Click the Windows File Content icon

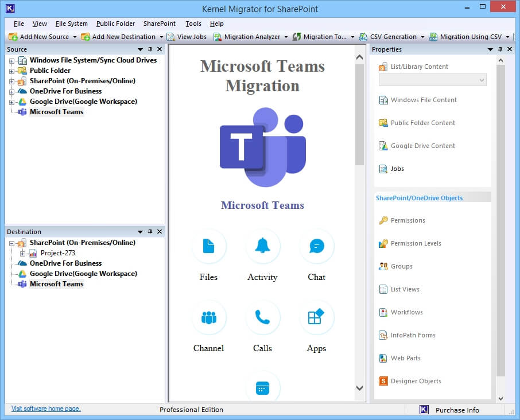(383, 100)
